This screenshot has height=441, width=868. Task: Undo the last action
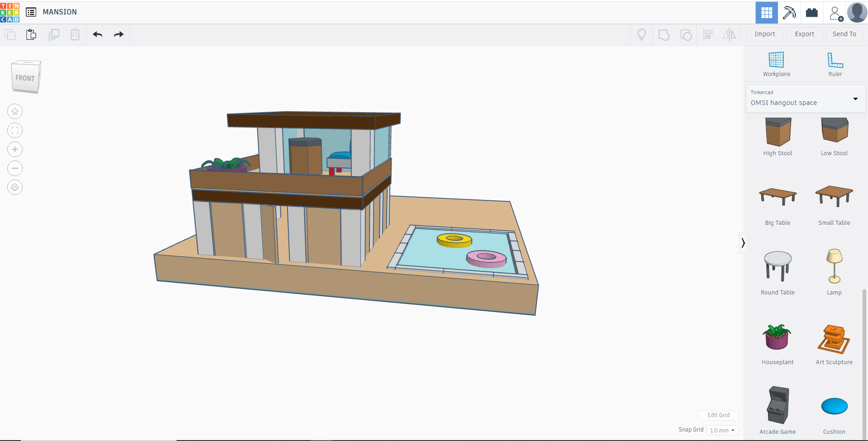pyautogui.click(x=97, y=34)
